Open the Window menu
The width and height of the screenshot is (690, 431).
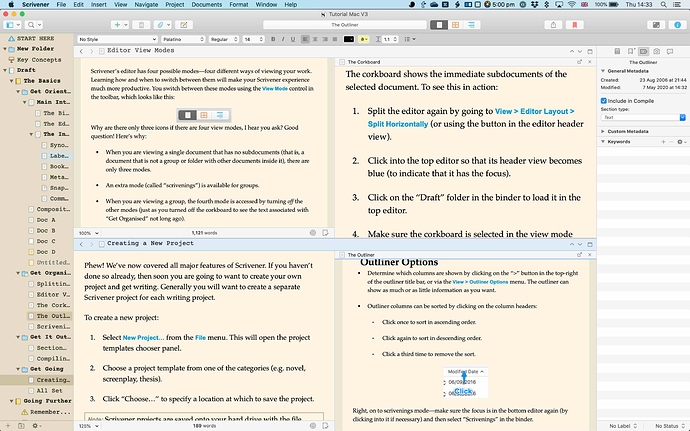(x=266, y=4)
